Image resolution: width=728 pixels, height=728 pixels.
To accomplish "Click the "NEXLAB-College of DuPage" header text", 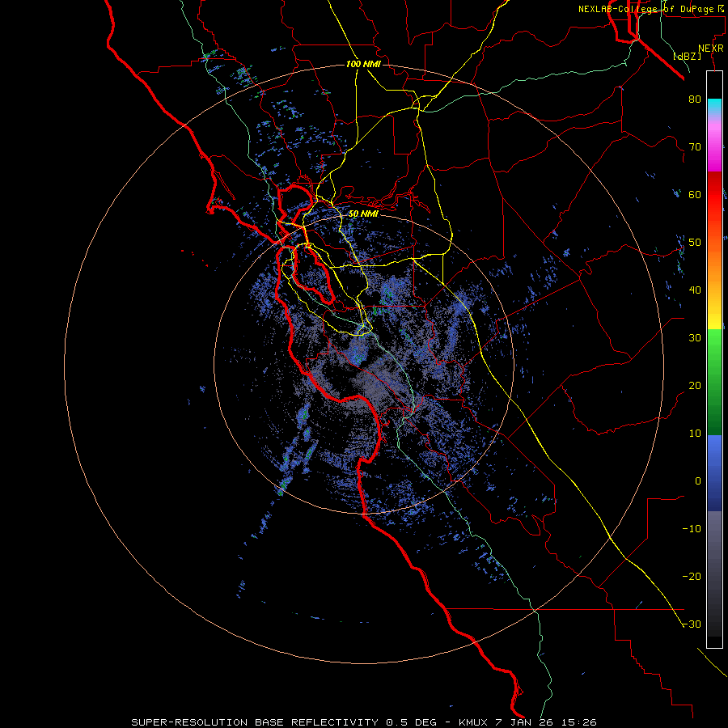I will 645,9.
